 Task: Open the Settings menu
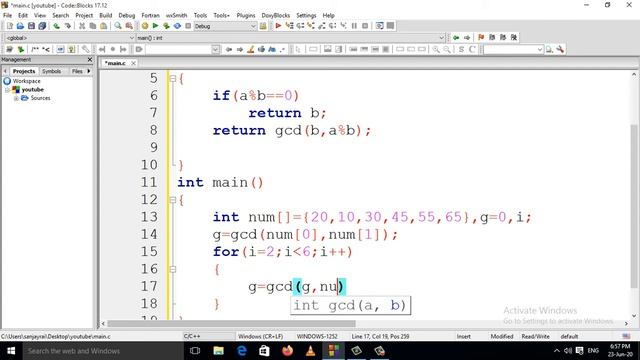(306, 15)
